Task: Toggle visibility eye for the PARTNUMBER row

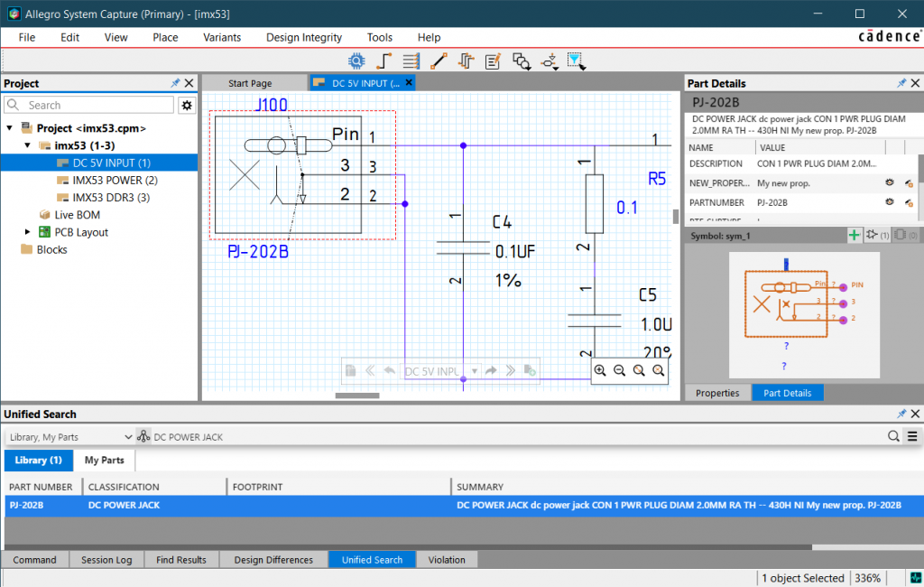Action: [x=889, y=202]
